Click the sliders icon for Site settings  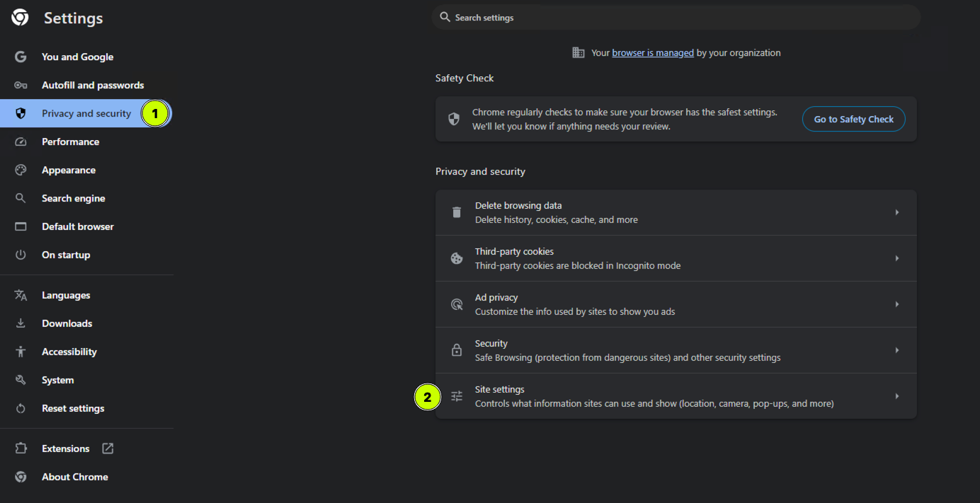click(457, 396)
